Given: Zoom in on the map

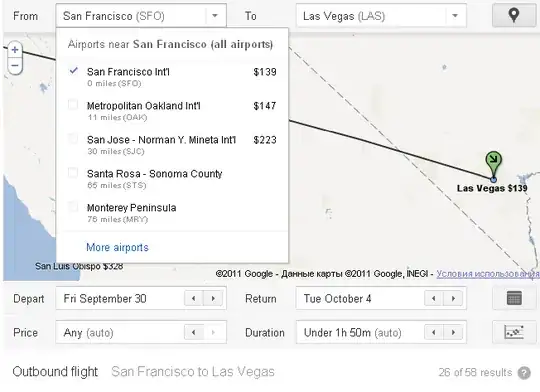Looking at the screenshot, I should coord(15,50).
